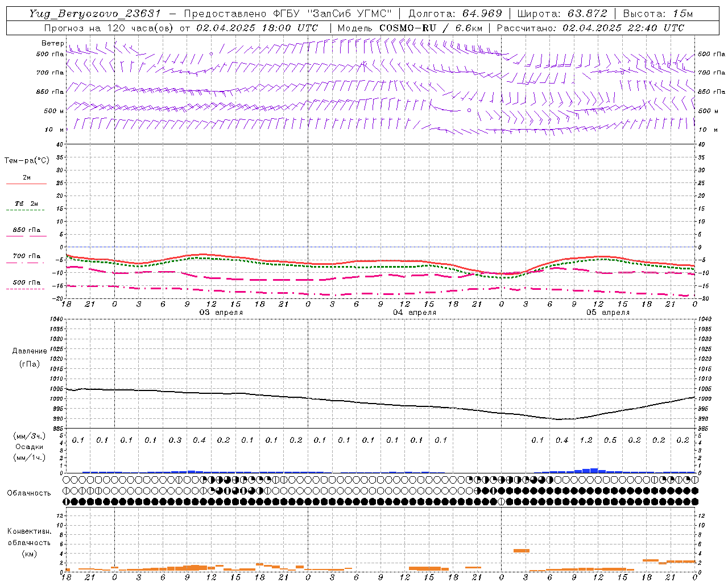Click the Облачность panel label
The width and height of the screenshot is (728, 582).
tap(29, 493)
